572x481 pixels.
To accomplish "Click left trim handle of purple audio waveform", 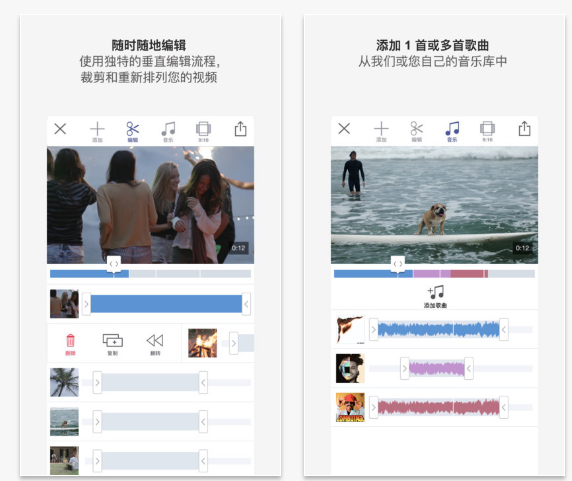I will coord(405,369).
